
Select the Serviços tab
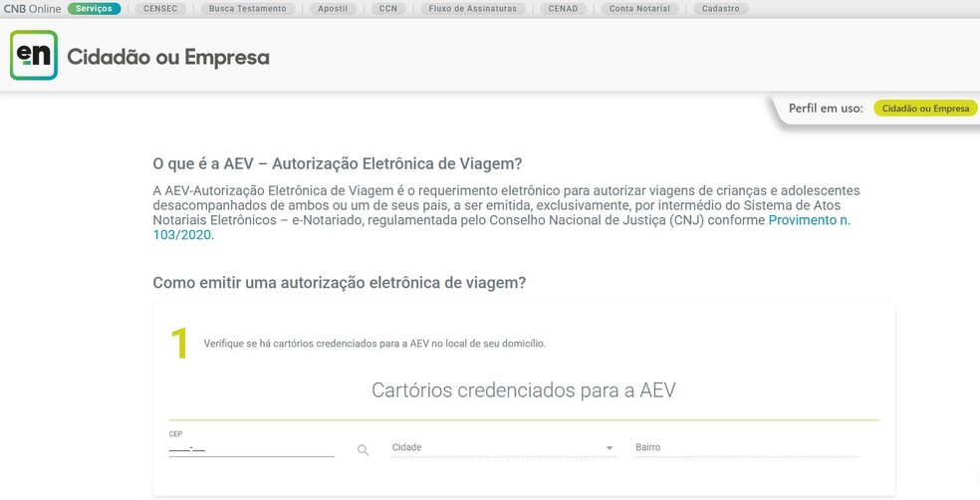tap(95, 9)
